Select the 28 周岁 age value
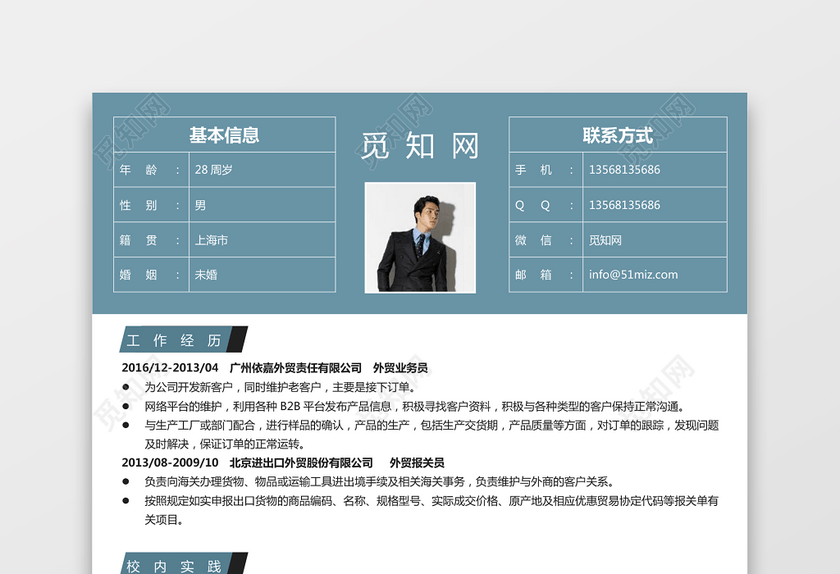The width and height of the screenshot is (840, 574). 214,170
